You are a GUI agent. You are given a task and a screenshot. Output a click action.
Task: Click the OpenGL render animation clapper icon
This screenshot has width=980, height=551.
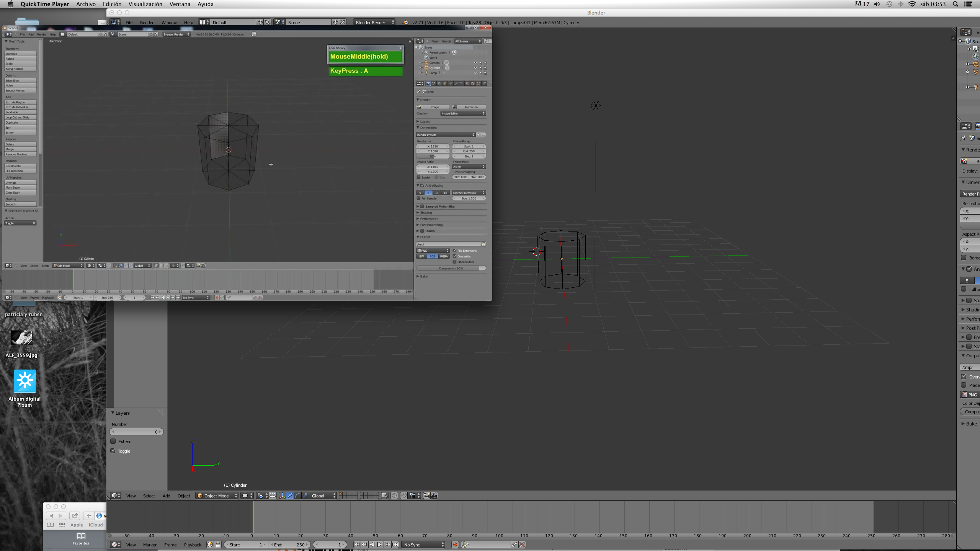[x=434, y=496]
